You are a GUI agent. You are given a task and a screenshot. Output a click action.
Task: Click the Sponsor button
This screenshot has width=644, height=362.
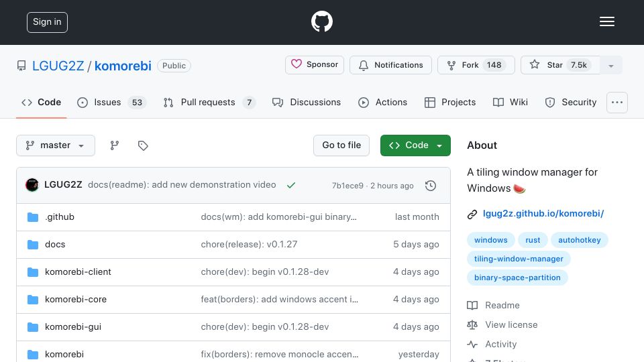(x=315, y=65)
